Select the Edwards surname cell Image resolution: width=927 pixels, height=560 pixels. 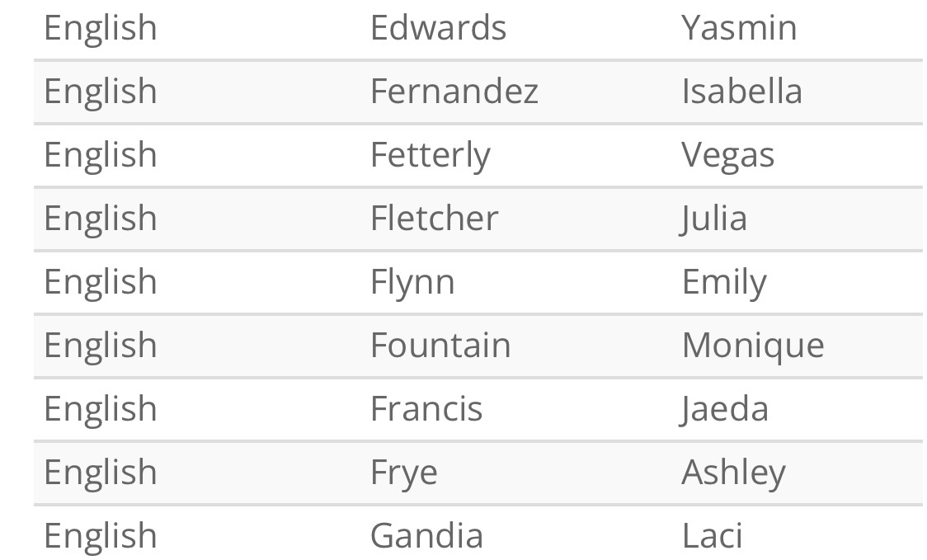[x=438, y=28]
